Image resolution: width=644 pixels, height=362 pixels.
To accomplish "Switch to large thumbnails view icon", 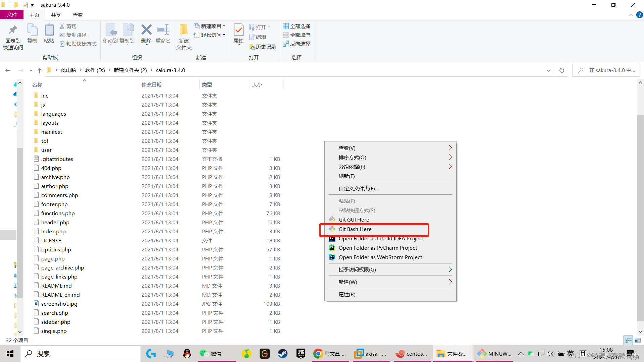I will click(638, 340).
